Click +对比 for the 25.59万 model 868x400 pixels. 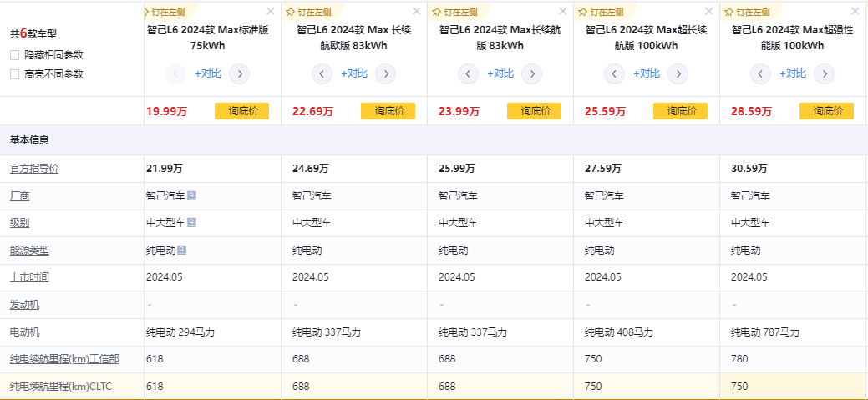(646, 73)
